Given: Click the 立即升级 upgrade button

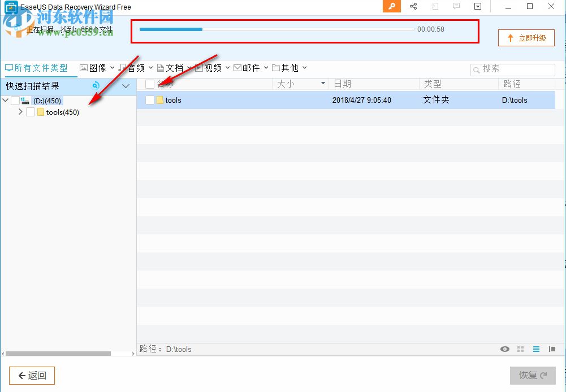Looking at the screenshot, I should click(526, 38).
